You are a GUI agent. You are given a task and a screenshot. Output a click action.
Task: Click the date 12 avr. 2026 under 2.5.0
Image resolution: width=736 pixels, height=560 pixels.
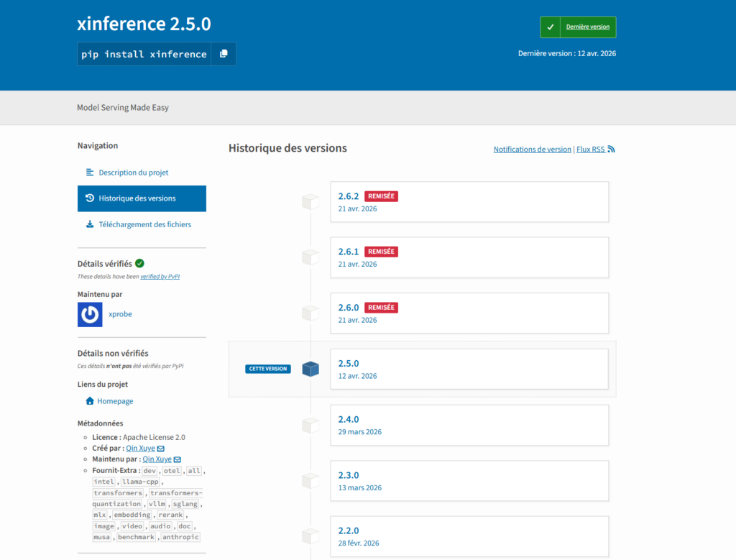click(x=358, y=376)
